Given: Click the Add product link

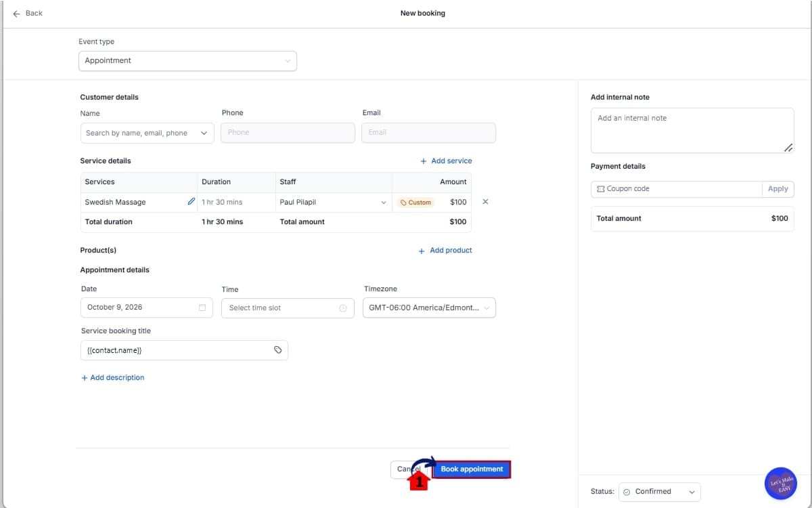Looking at the screenshot, I should click(x=445, y=251).
